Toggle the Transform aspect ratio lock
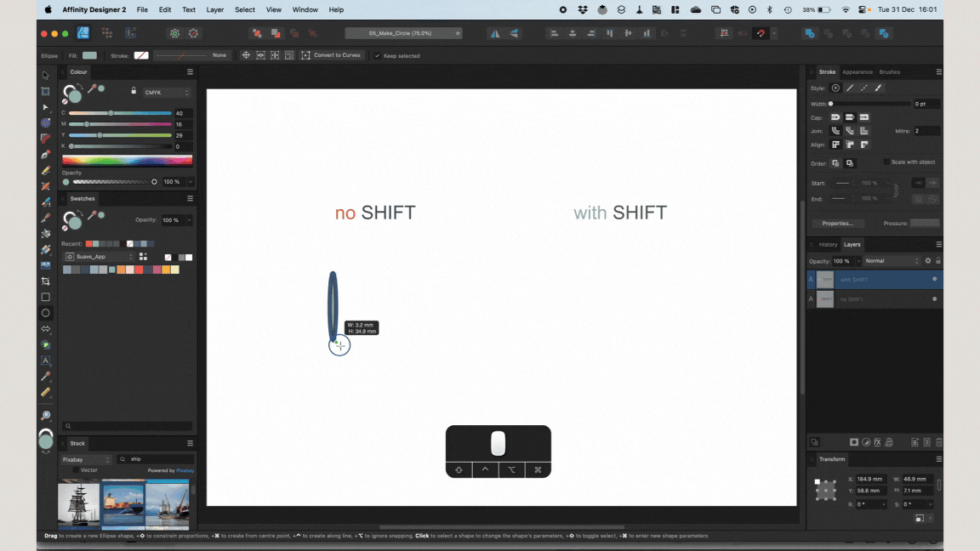 [939, 485]
